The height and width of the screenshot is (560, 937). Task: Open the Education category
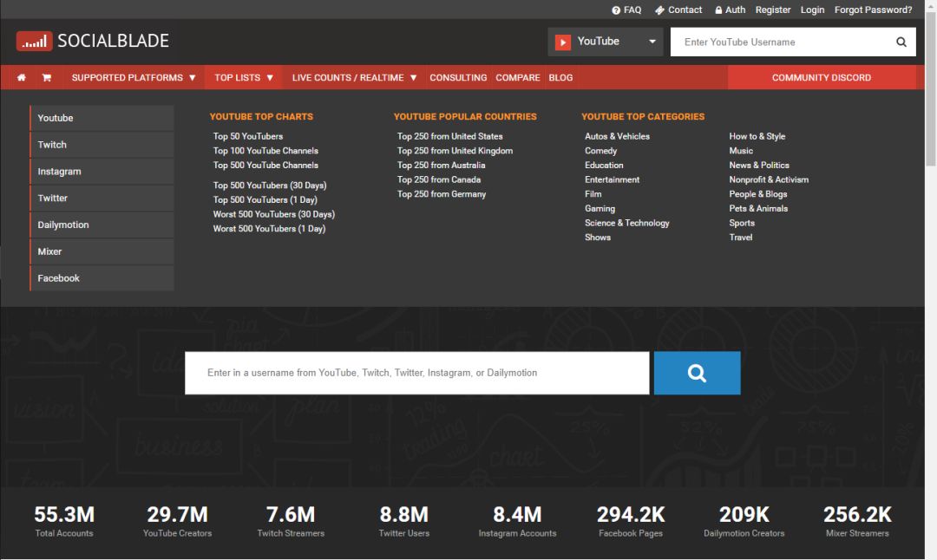pyautogui.click(x=604, y=165)
